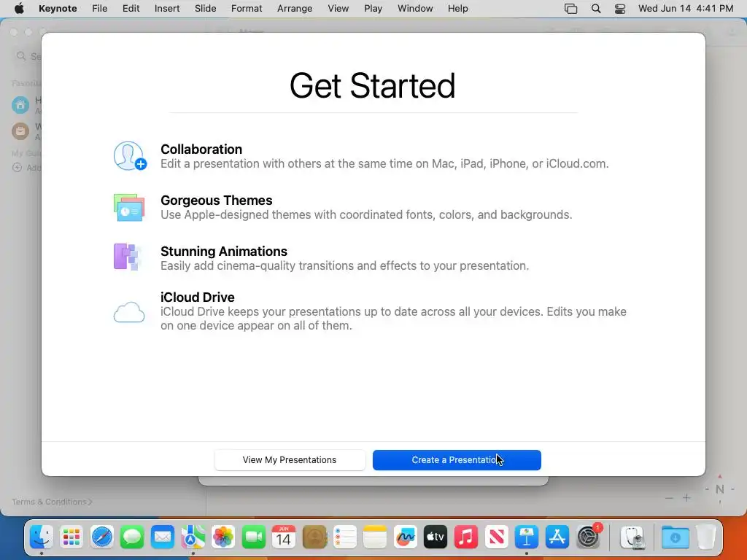Open News from the Dock
Screen dimensions: 747x560
496,537
